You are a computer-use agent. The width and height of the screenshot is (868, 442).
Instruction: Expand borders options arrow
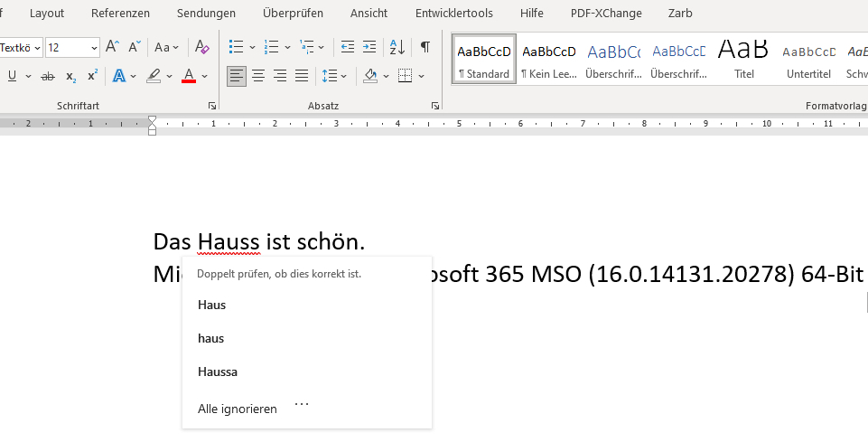pos(421,77)
